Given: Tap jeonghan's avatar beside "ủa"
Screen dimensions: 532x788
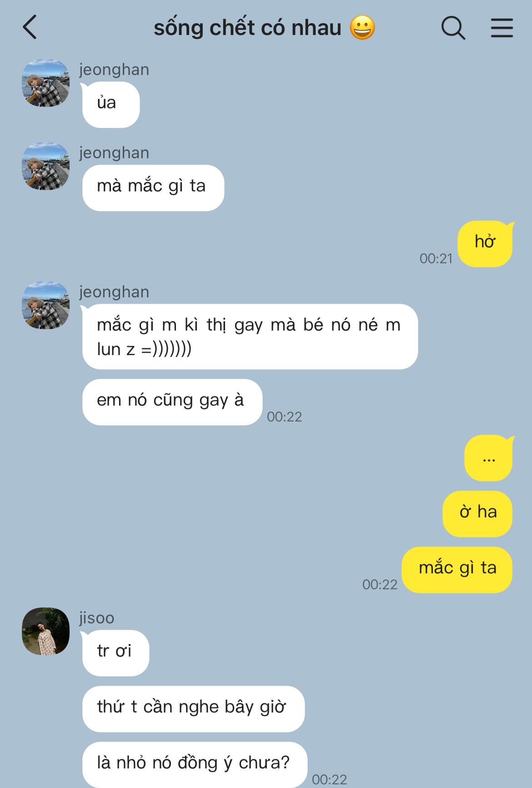Looking at the screenshot, I should [x=45, y=83].
